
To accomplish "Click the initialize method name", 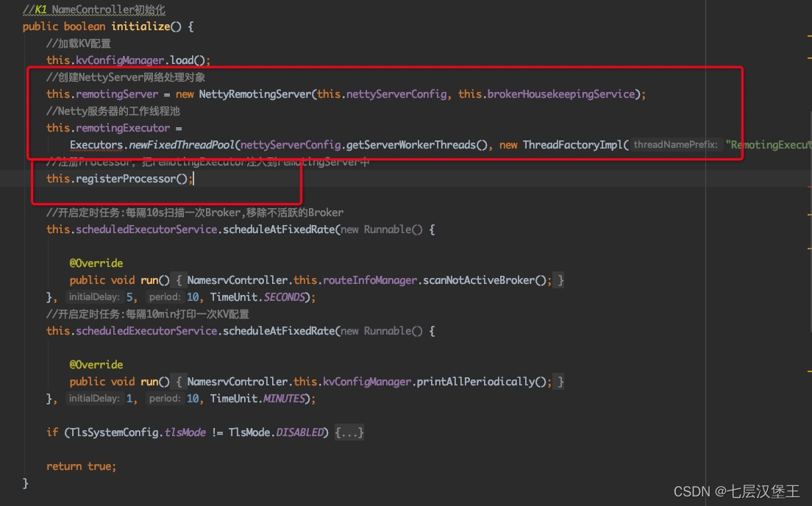I will point(140,26).
